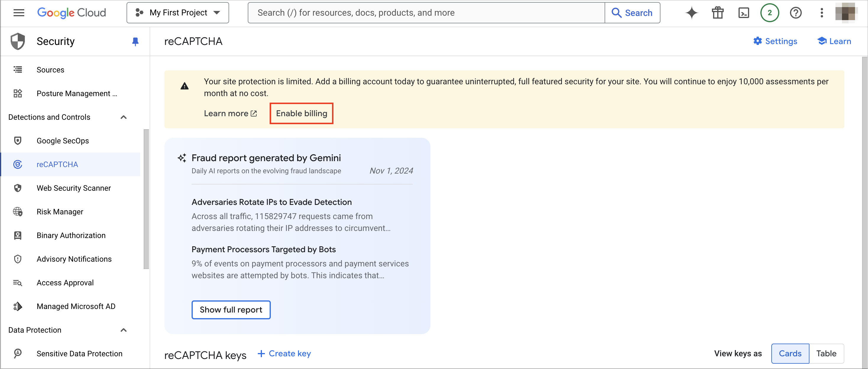Open Sources in sidebar

tap(71, 70)
